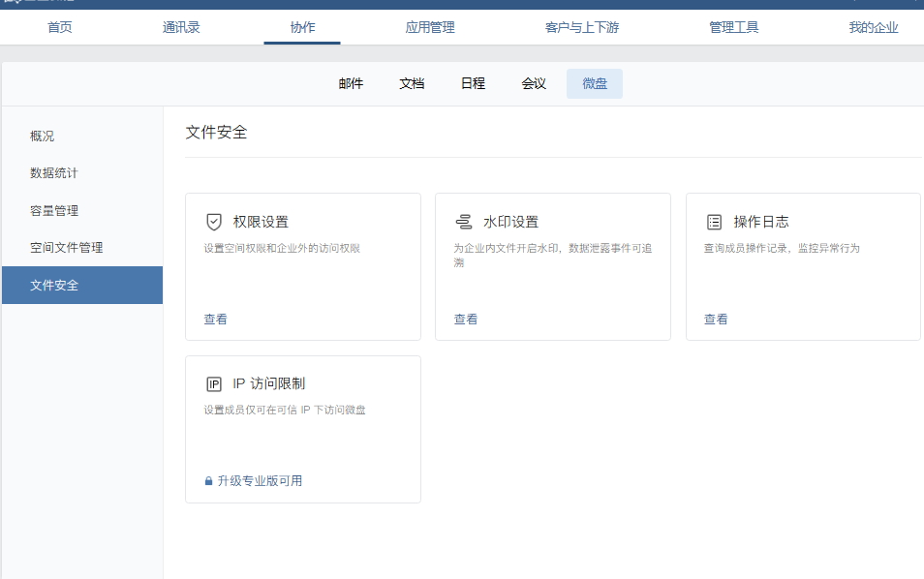Open 客户与上下游 from the top navigation
Viewport: 924px width, 579px height.
coord(580,28)
